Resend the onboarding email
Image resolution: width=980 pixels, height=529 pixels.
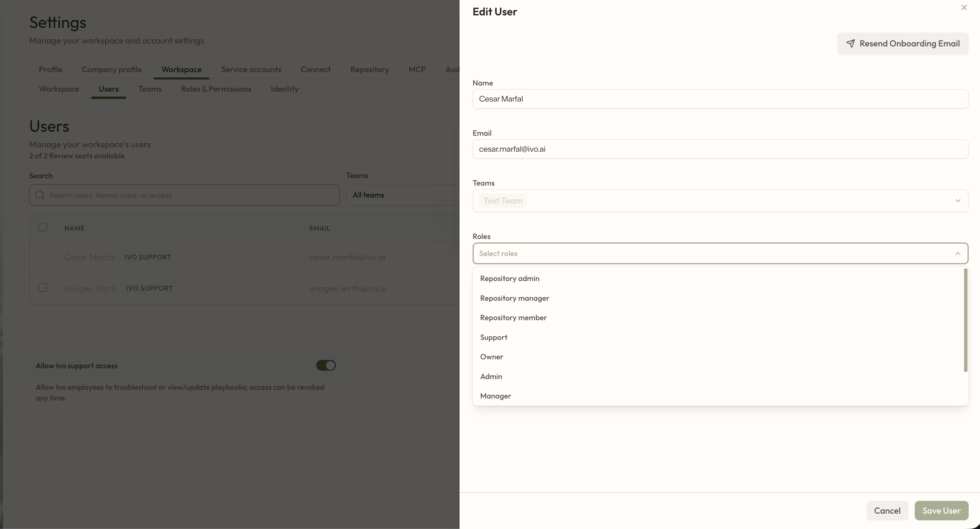coord(902,43)
